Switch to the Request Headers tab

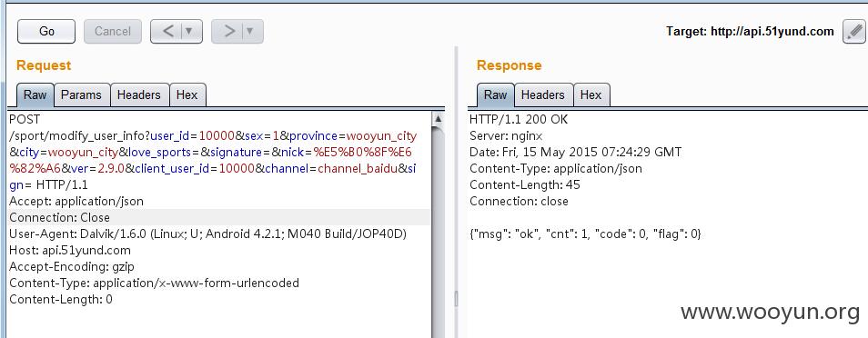pyautogui.click(x=139, y=95)
